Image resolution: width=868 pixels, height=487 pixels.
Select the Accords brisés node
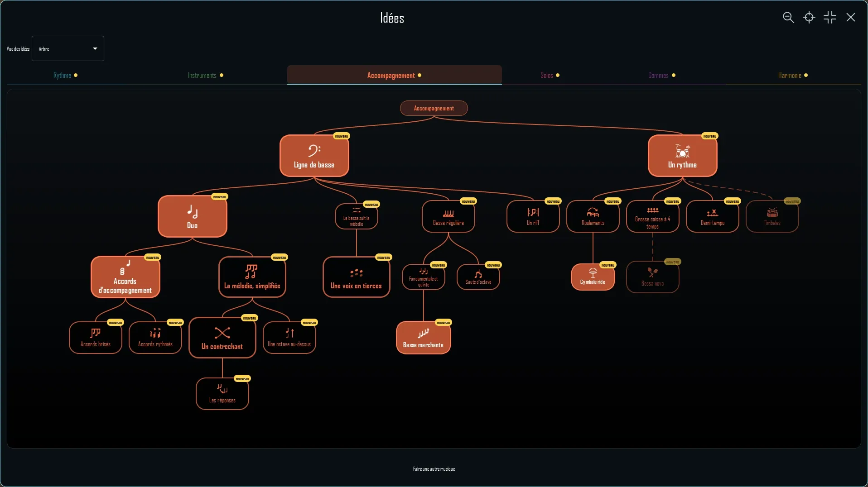95,338
